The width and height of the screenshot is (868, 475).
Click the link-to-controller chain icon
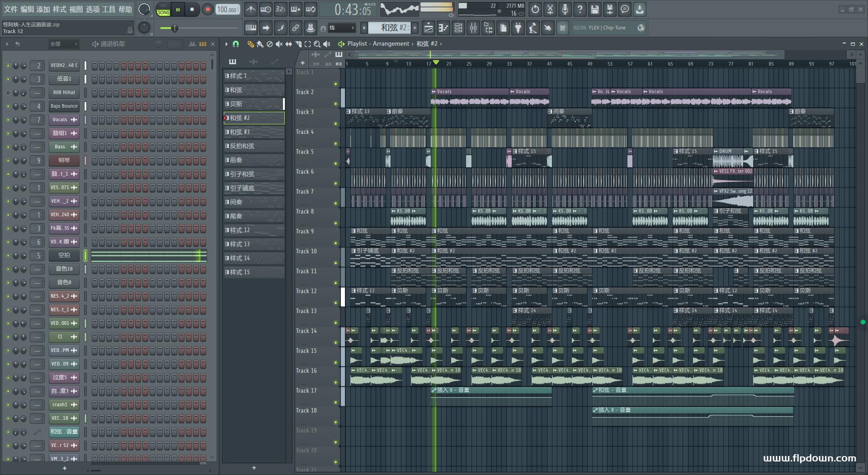[296, 28]
